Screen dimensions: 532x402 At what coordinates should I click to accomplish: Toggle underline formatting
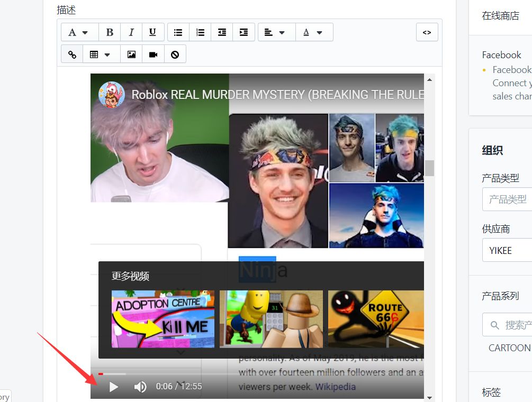click(x=152, y=32)
